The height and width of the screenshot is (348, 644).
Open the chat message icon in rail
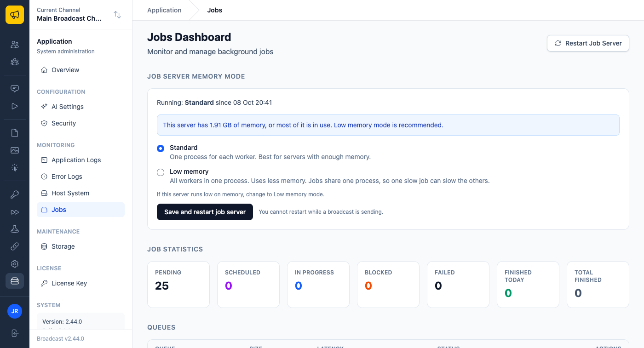(15, 89)
